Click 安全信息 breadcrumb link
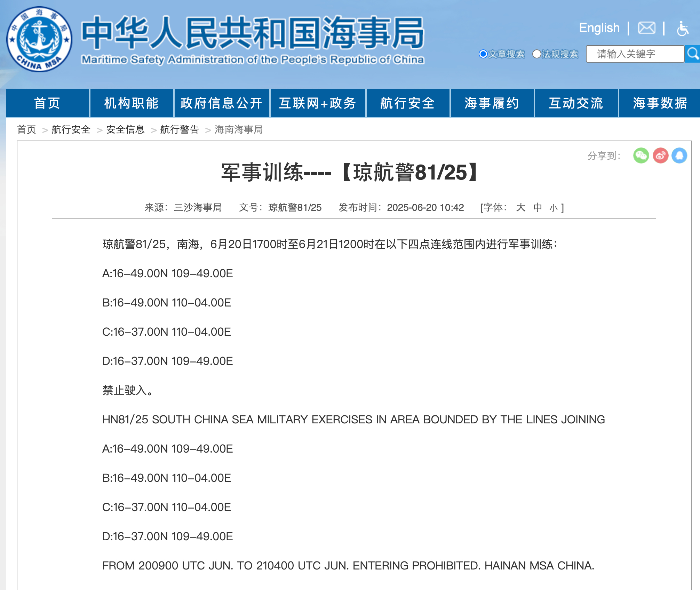The height and width of the screenshot is (590, 700). point(125,129)
